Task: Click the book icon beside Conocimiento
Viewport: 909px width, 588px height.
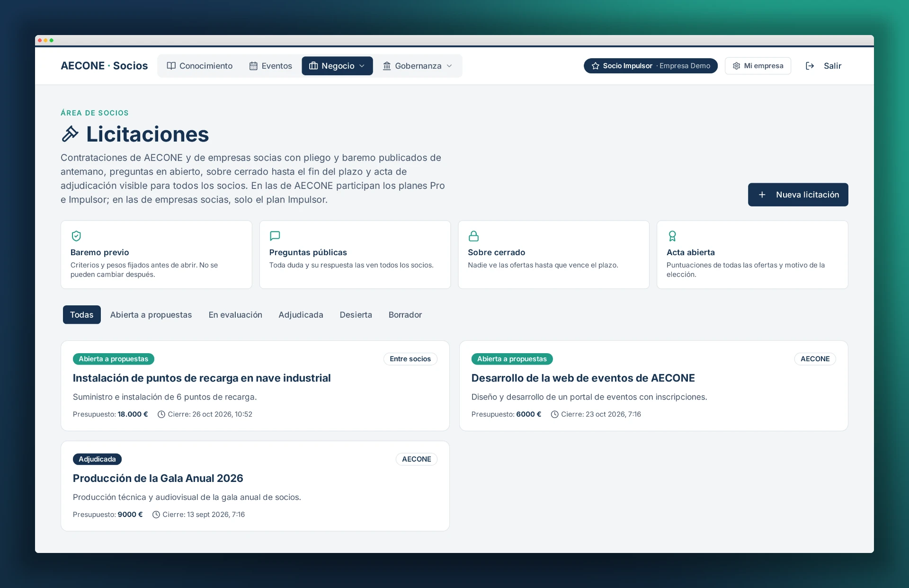Action: (171, 66)
